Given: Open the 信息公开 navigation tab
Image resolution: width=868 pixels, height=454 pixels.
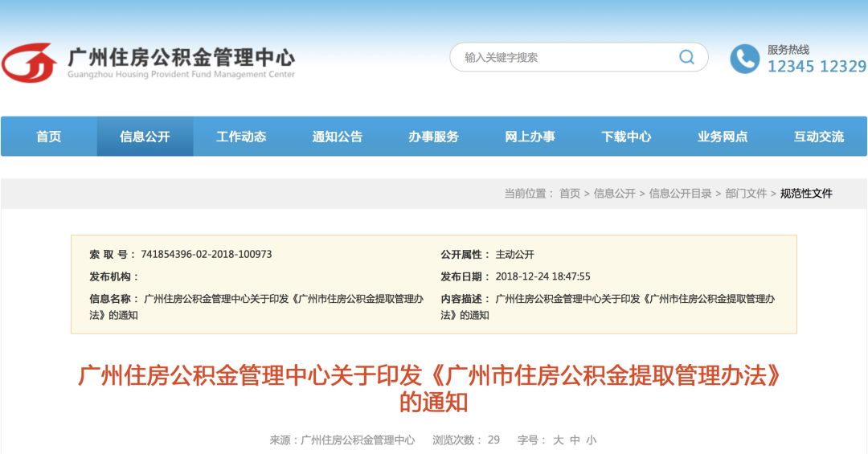Looking at the screenshot, I should 145,137.
